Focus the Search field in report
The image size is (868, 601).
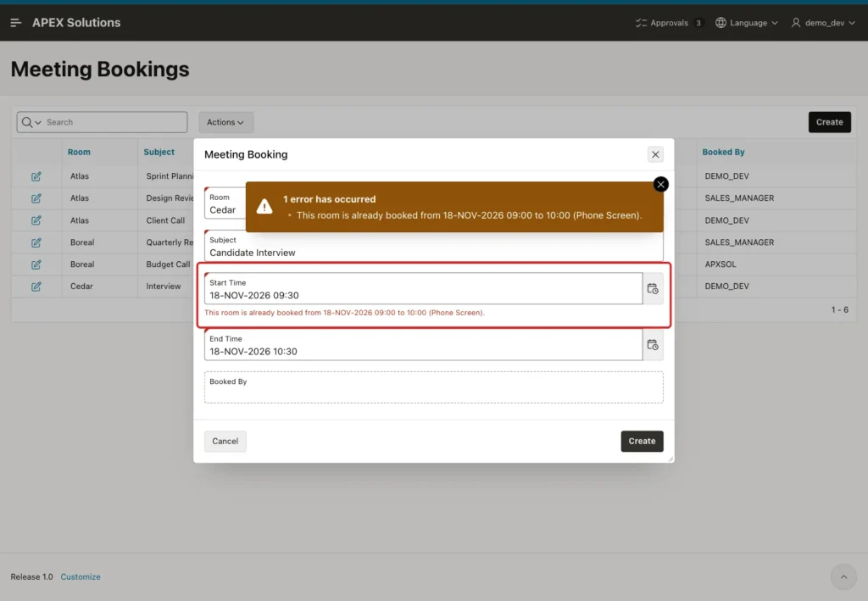114,122
